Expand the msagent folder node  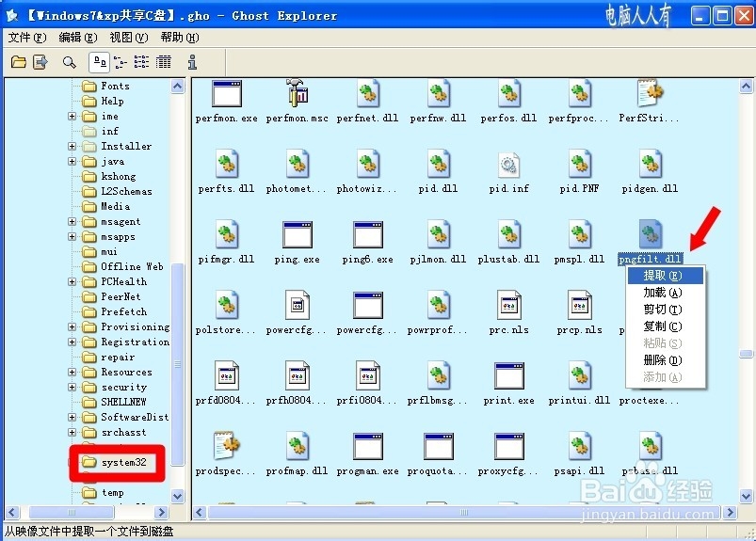click(72, 222)
